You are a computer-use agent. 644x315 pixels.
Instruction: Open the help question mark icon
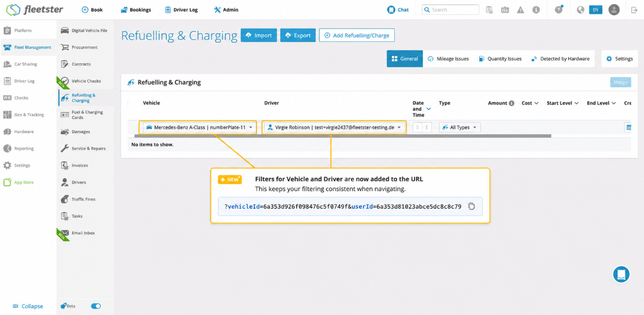pos(558,10)
